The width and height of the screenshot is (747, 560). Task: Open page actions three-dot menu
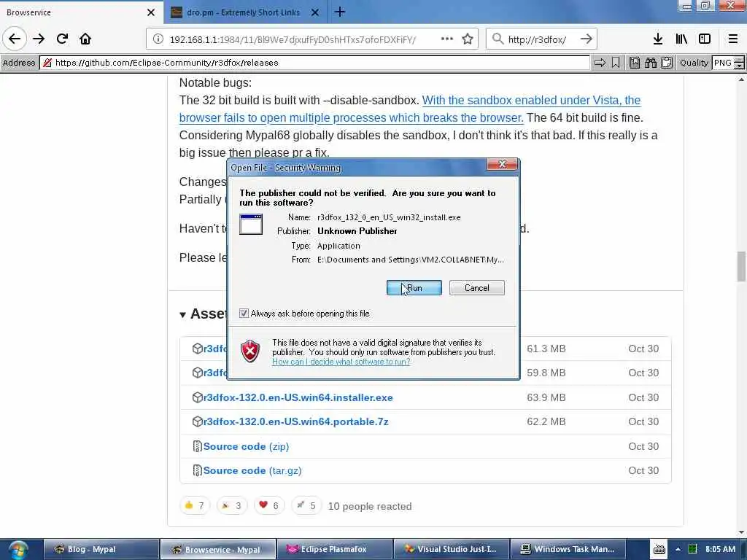point(447,39)
